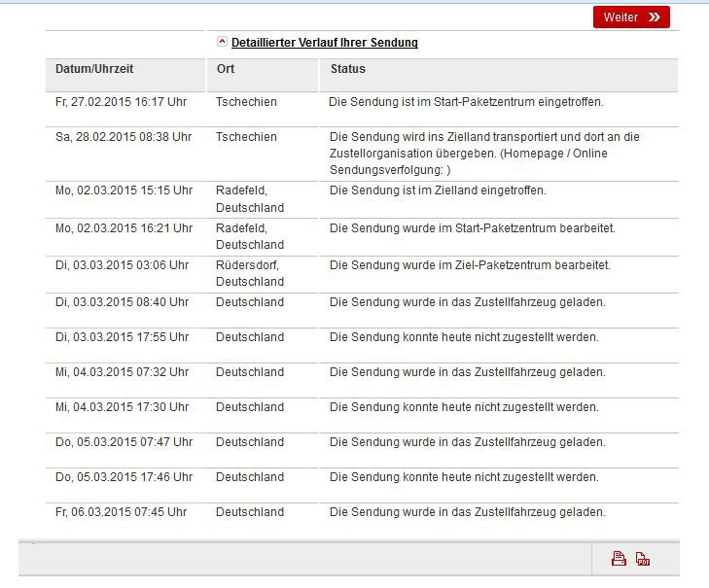Screen dimensions: 709x588
Task: Click 'nicht zugestellt' status at 04.03.2015 17:30
Action: click(x=464, y=407)
